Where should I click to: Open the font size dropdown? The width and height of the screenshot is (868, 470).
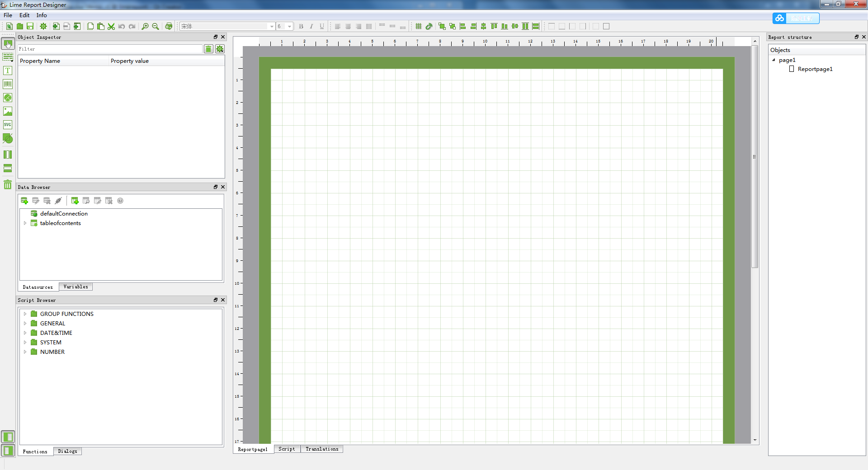[x=290, y=26]
